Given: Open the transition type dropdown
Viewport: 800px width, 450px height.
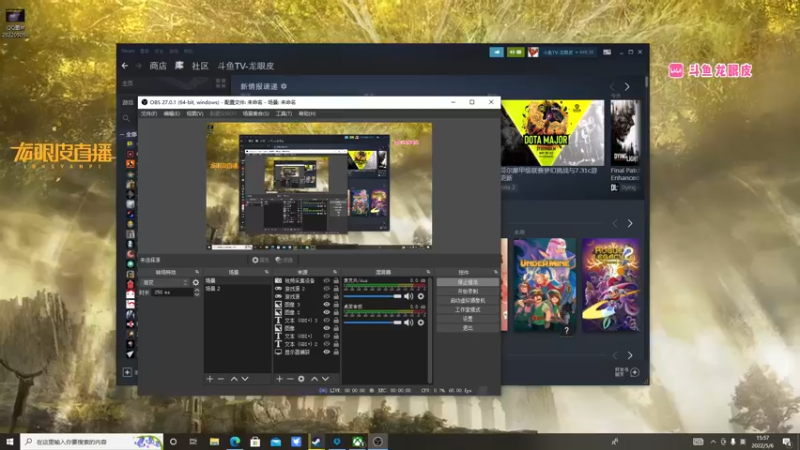Looking at the screenshot, I should (165, 282).
